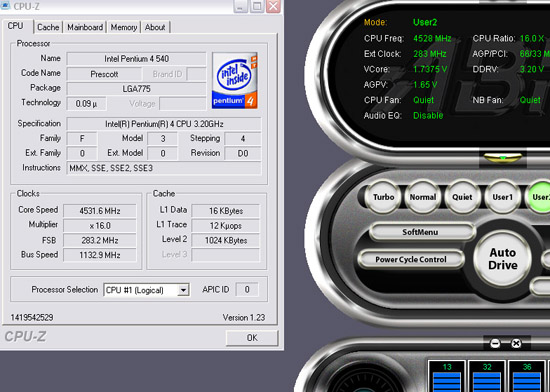Click the Mode User2 readout
The image size is (550, 392).
(x=425, y=22)
